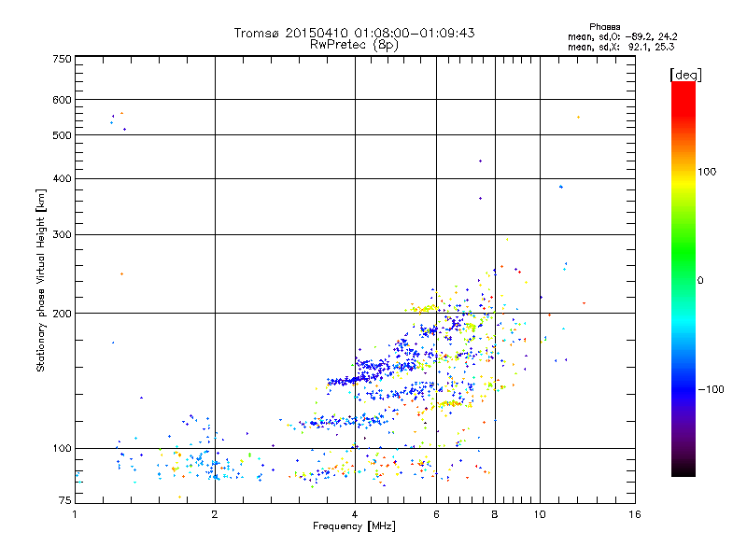Select the subtitle 'RwPretec (8p)'
This screenshot has height=560, width=747.
[x=354, y=45]
